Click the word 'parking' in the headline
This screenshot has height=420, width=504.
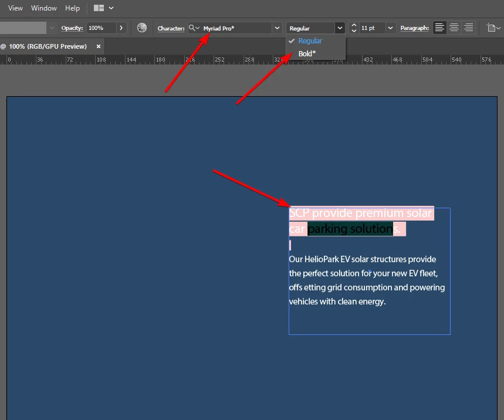tap(327, 229)
